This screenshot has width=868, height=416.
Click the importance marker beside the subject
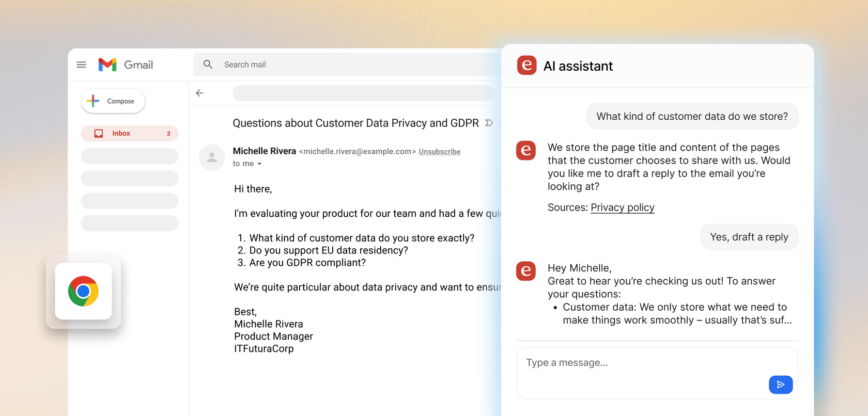coord(489,123)
